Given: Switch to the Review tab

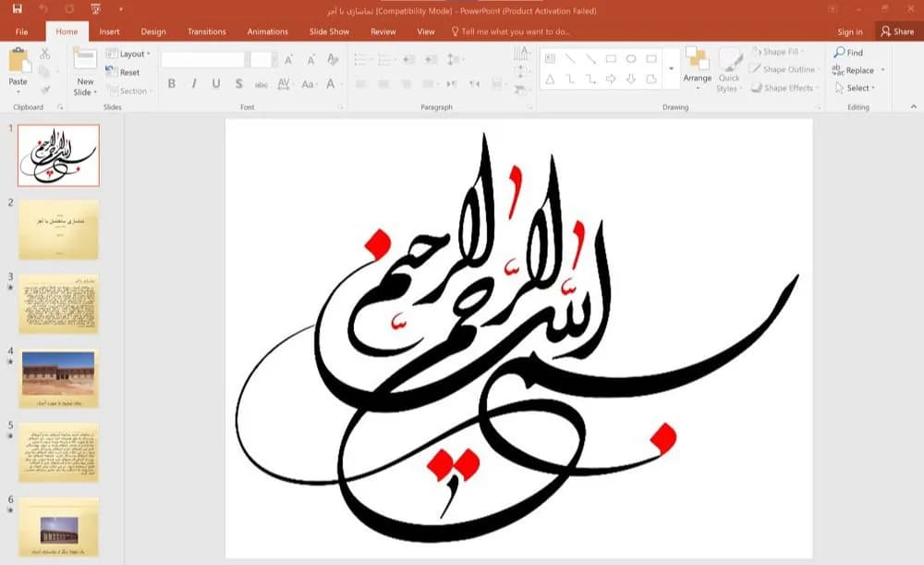Looking at the screenshot, I should click(383, 31).
